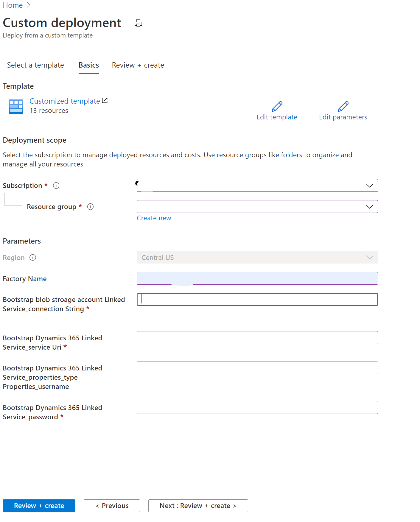Switch to the Select a template tab

coord(35,65)
